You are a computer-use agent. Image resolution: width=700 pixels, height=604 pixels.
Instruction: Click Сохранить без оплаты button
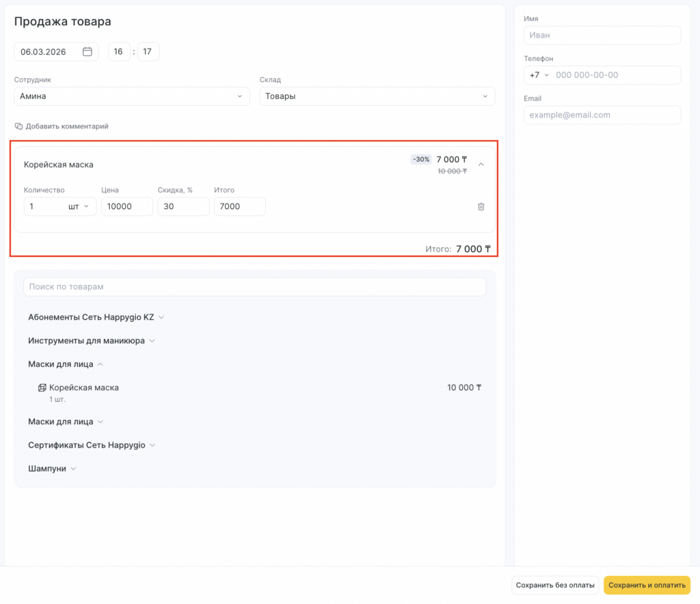(555, 586)
